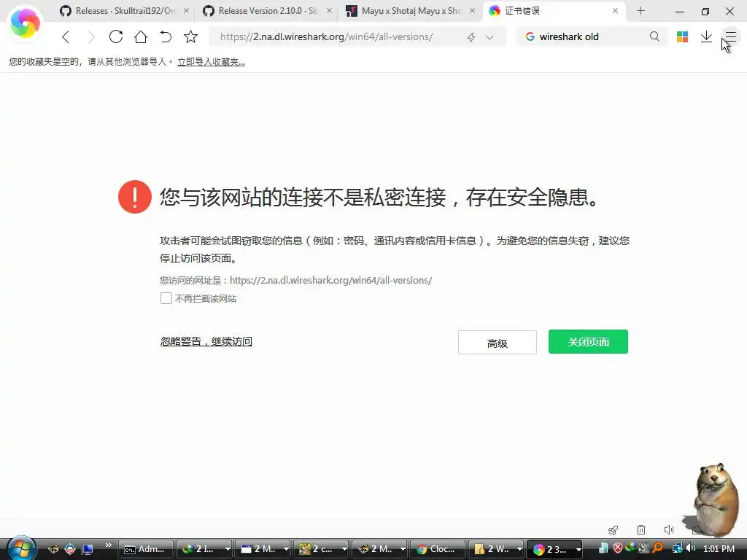747x560 pixels.
Task: Open the colorful extensions grid icon
Action: click(682, 36)
